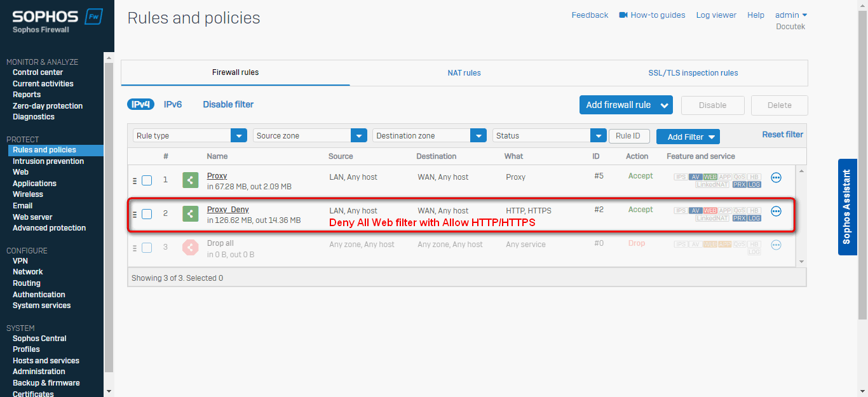868x397 pixels.
Task: Switch to the NAT rules tab
Action: 464,73
